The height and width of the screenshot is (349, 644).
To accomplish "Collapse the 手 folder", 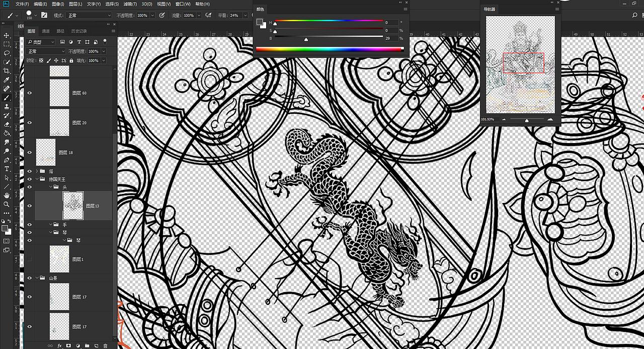I will [x=50, y=225].
